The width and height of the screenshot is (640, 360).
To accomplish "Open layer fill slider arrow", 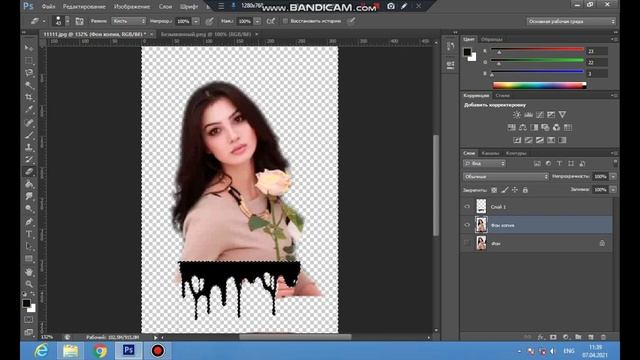I will pos(613,189).
